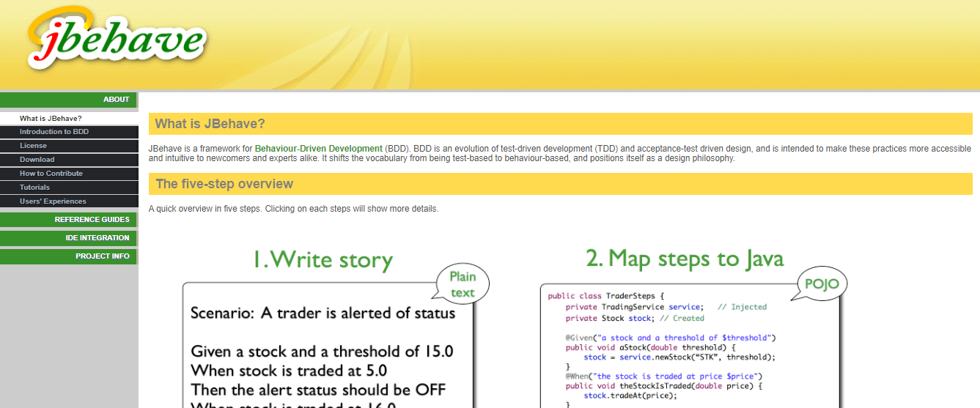Viewport: 980px width, 408px height.
Task: Collapse the ABOUT sidebar section
Action: (69, 100)
